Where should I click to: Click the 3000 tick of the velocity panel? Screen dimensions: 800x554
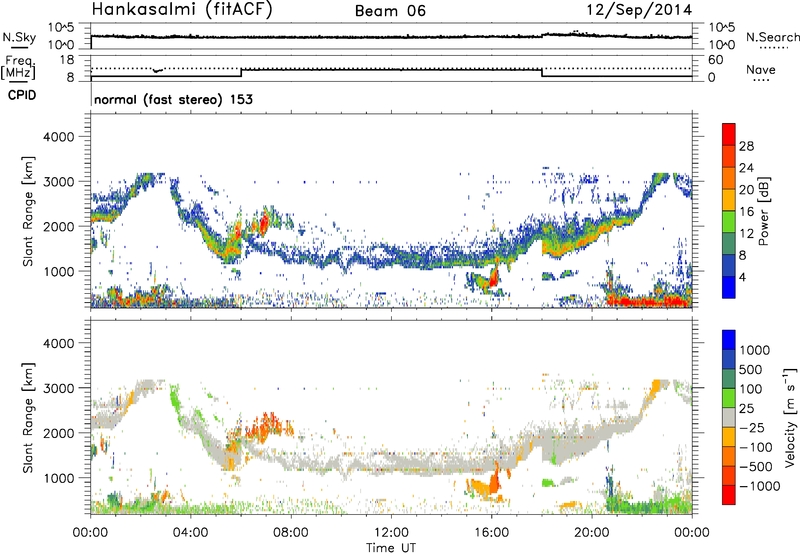[59, 388]
